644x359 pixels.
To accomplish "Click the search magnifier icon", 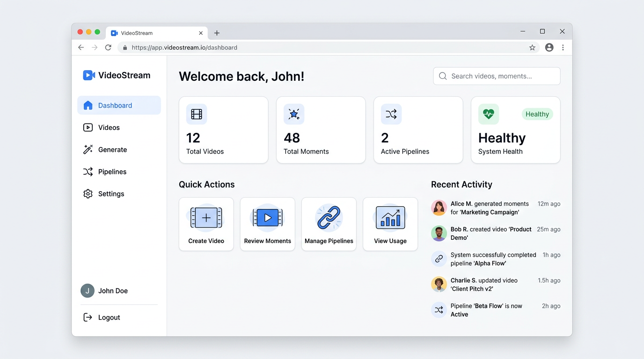I will (442, 76).
